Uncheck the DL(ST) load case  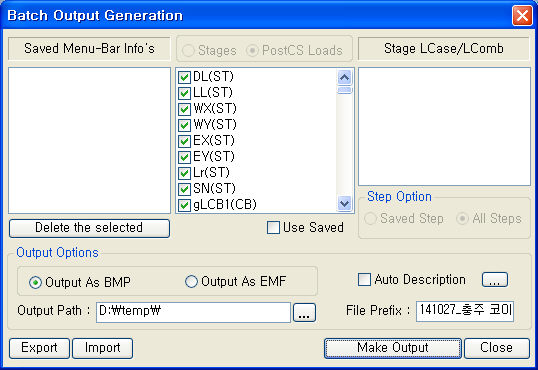184,77
